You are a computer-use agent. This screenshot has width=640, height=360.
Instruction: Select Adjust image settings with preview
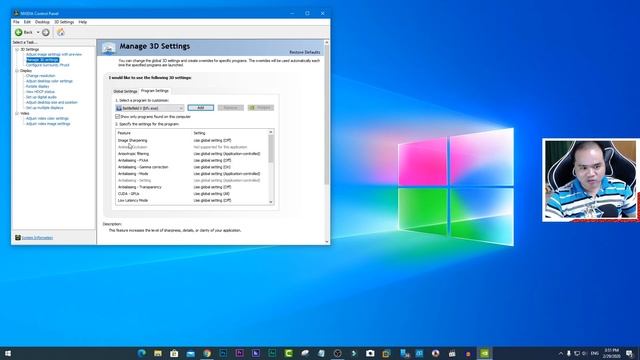point(54,54)
